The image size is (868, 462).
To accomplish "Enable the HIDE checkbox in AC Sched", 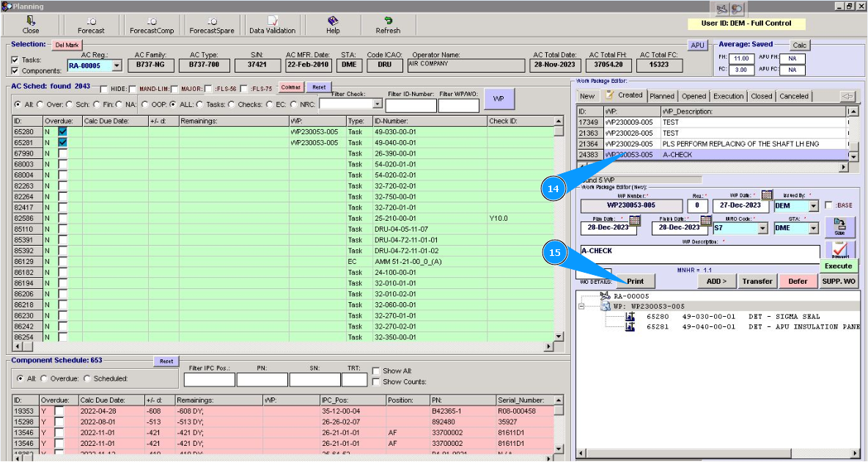I will (104, 89).
